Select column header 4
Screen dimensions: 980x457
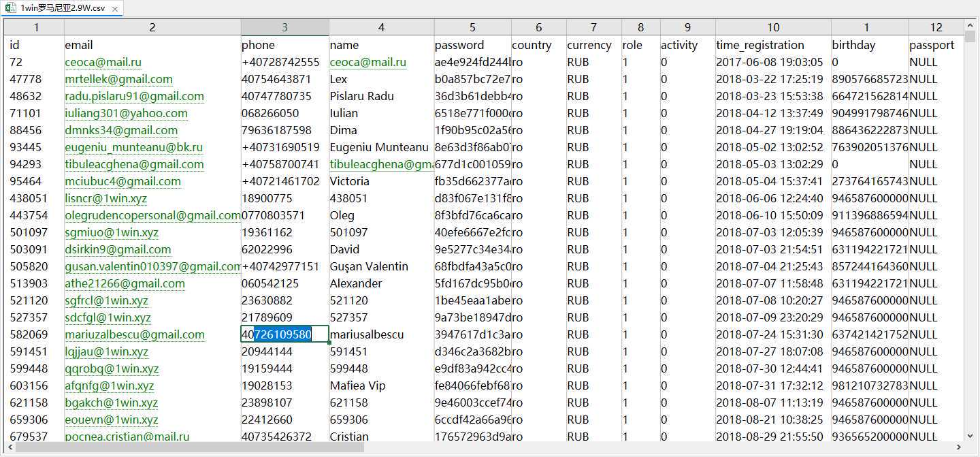381,27
